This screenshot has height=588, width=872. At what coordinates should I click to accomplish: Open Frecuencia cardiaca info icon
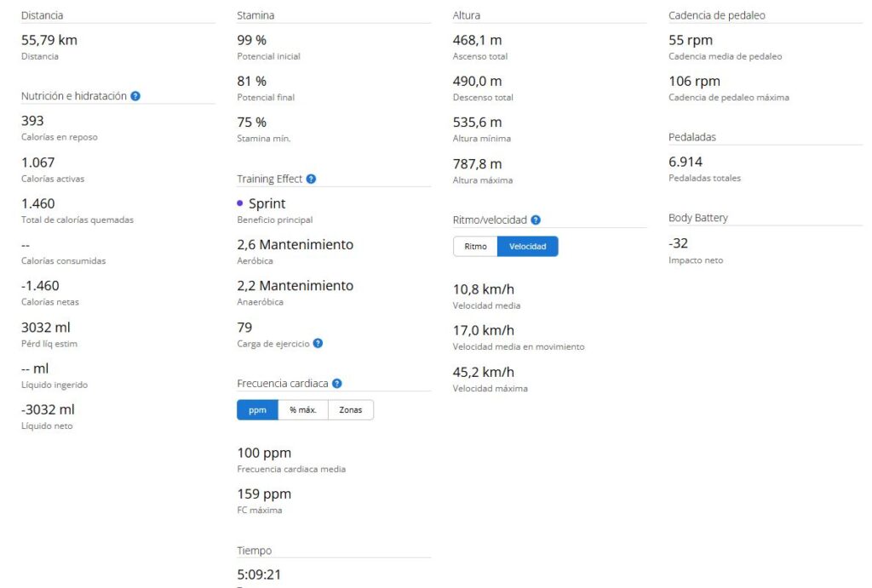tap(337, 384)
